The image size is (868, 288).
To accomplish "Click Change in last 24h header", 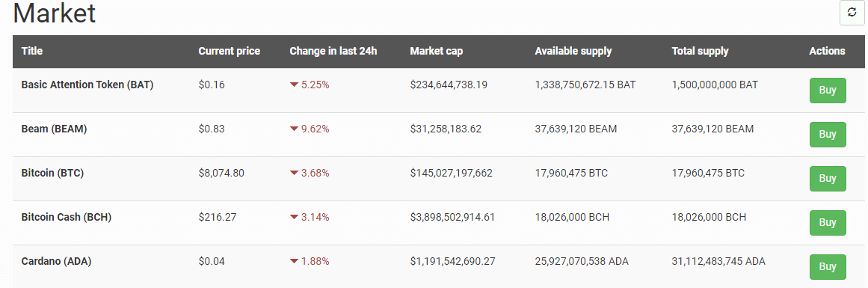I will (x=333, y=51).
